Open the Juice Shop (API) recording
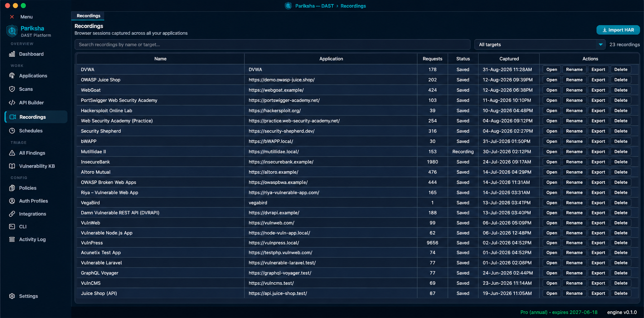644x318 pixels. click(x=551, y=293)
